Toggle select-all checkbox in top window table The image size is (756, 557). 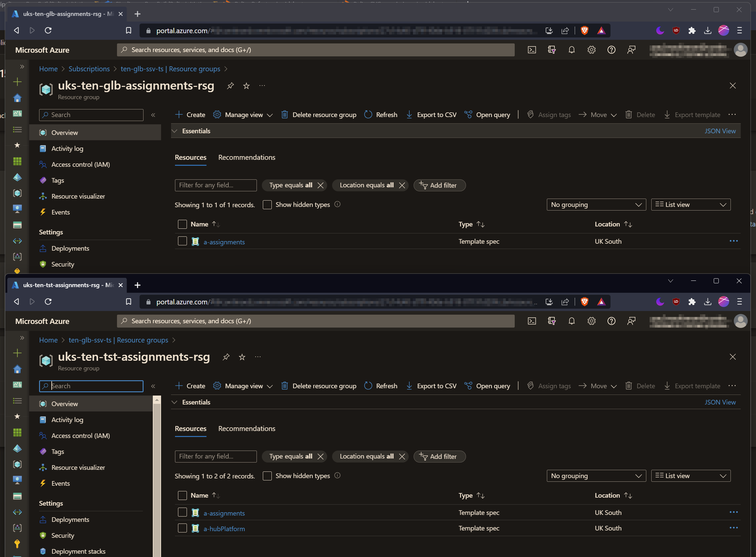pos(182,224)
